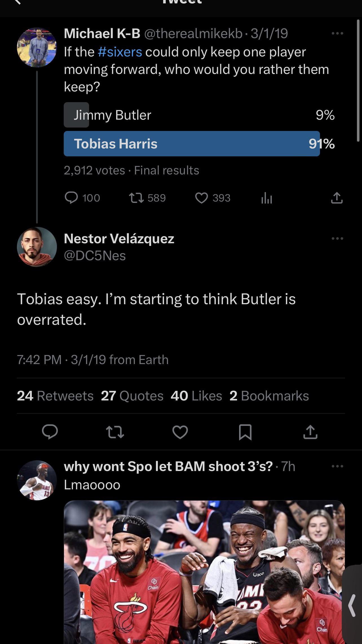Viewport: 362px width, 644px height.
Task: Open more options on Nestor Velázquez's tweet
Action: click(337, 238)
